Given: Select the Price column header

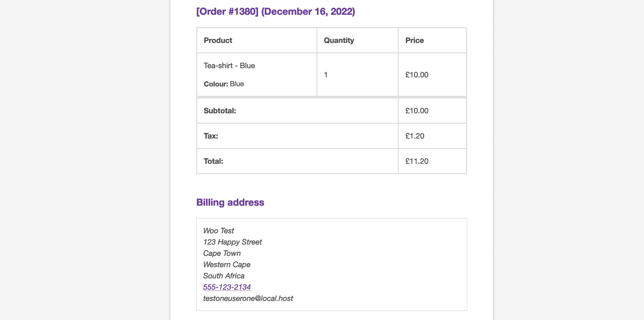Looking at the screenshot, I should pyautogui.click(x=414, y=40).
